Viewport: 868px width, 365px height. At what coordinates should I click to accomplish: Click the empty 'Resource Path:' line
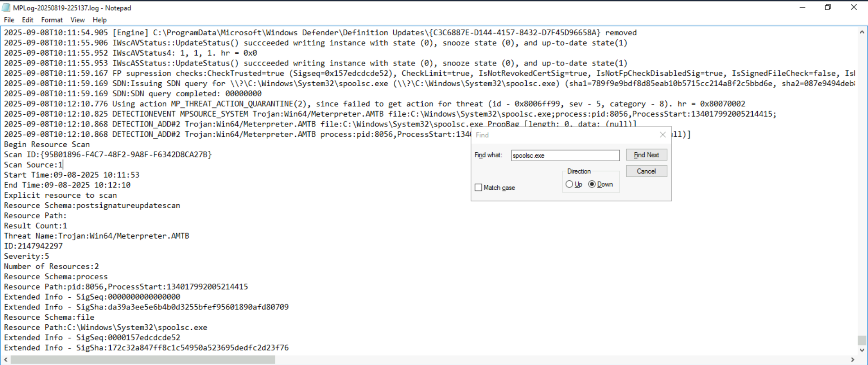[36, 215]
